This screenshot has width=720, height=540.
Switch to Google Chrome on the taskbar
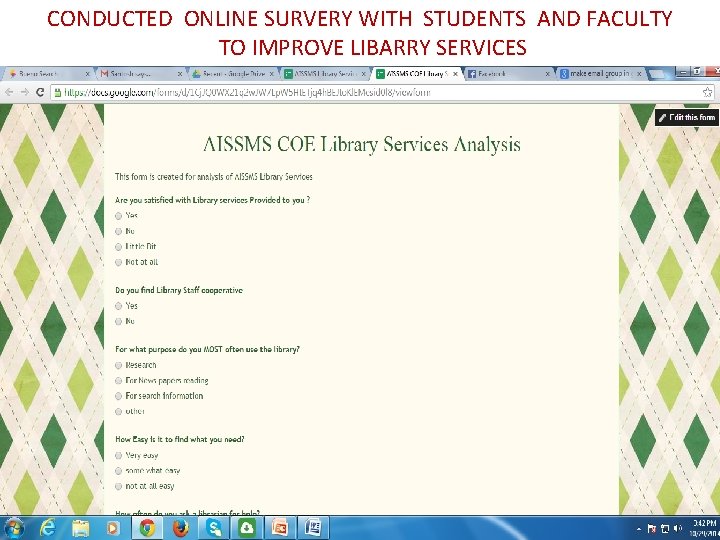147,529
